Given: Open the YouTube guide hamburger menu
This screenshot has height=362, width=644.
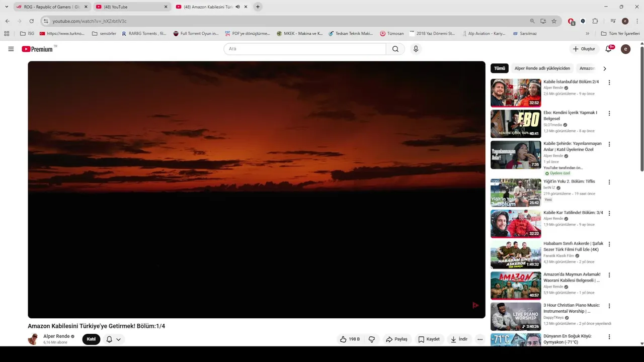Looking at the screenshot, I should click(11, 49).
